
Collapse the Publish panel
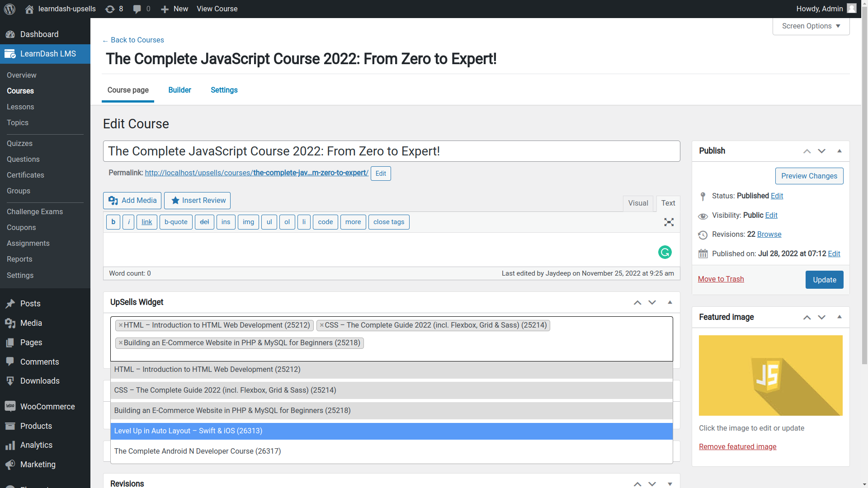coord(840,151)
